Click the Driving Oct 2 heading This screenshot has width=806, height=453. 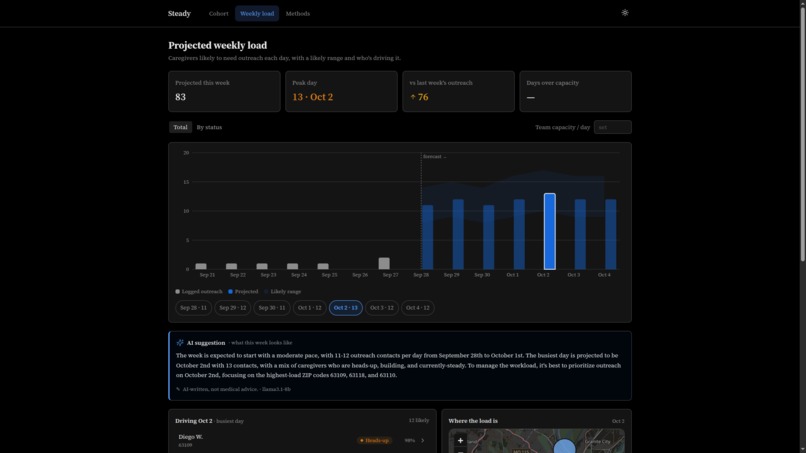(x=193, y=421)
